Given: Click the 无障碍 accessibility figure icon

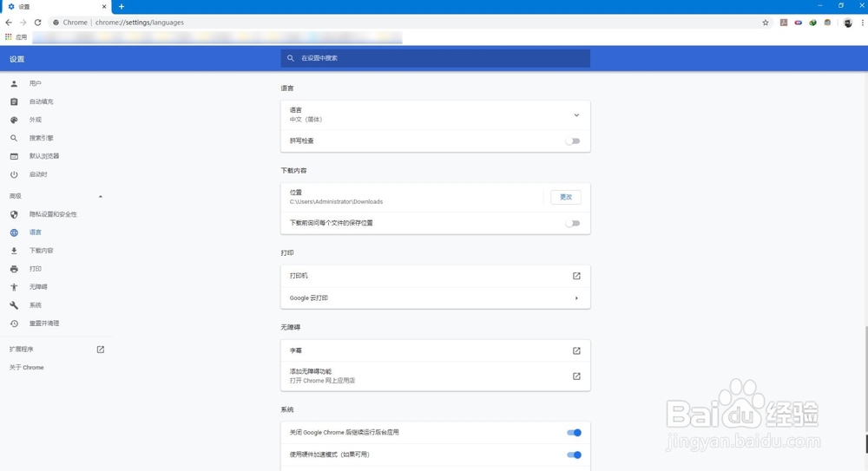Looking at the screenshot, I should pyautogui.click(x=15, y=287).
